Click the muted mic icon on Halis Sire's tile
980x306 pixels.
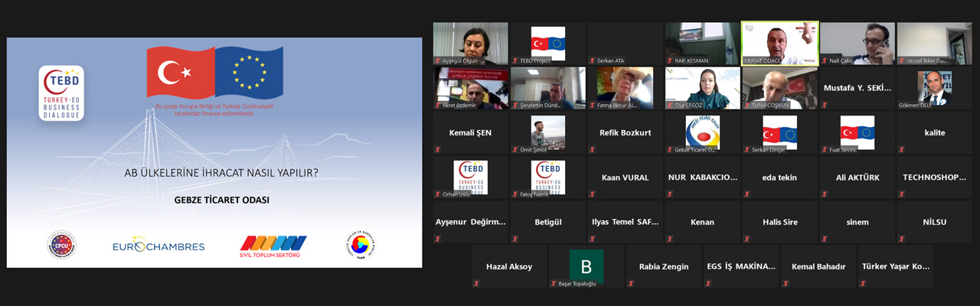[746, 239]
